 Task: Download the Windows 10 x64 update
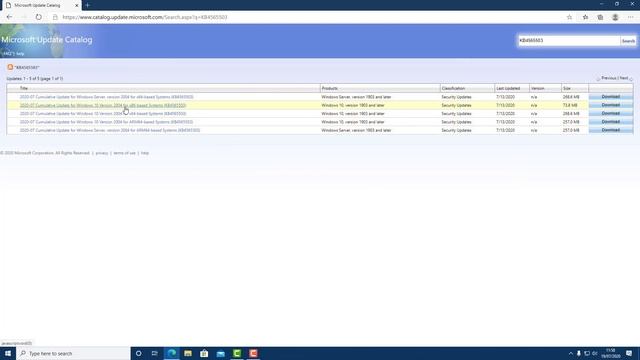pyautogui.click(x=611, y=113)
